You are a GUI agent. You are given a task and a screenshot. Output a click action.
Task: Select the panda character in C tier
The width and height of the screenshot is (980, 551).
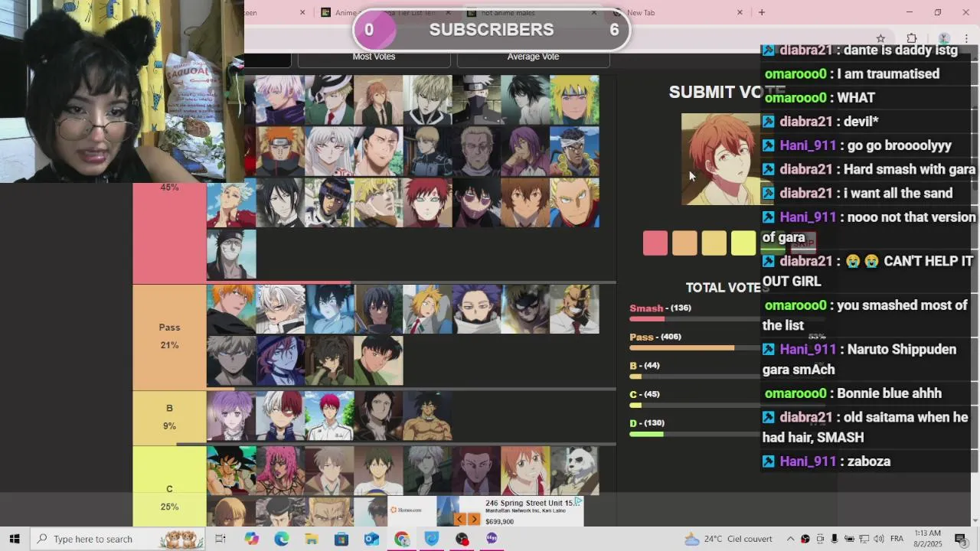[x=574, y=471]
